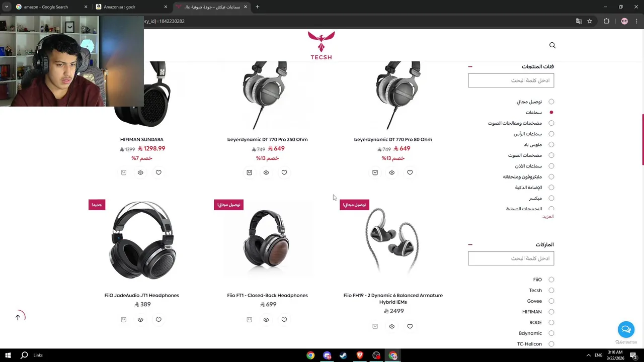This screenshot has width=644, height=362.
Task: Add HIFIMAN SUNDARA to wishlist heart
Action: point(158,172)
